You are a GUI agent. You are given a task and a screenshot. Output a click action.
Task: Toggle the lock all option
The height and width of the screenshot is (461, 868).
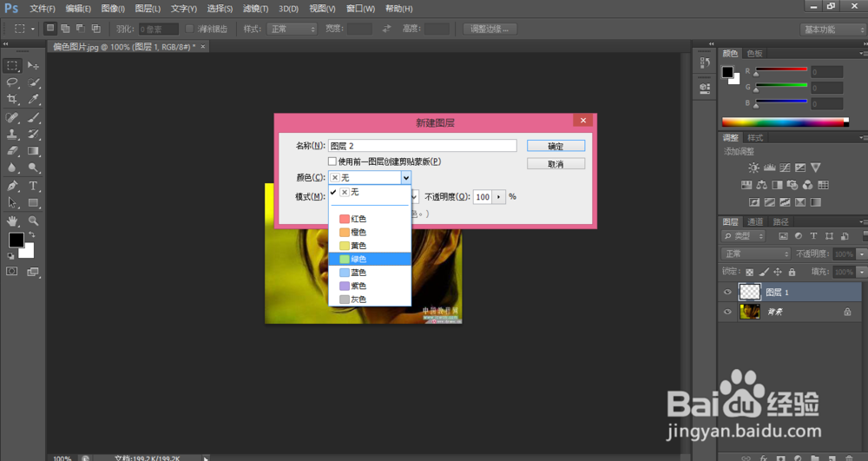click(x=792, y=272)
